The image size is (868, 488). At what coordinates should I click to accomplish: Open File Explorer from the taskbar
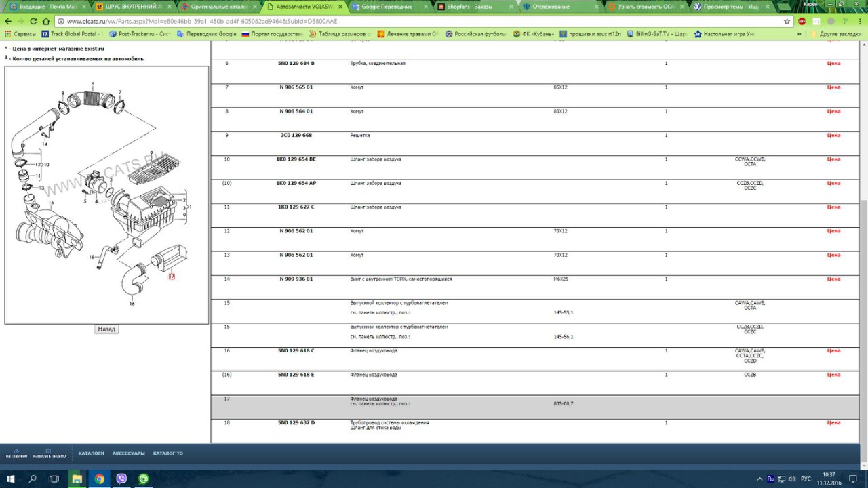(x=77, y=479)
